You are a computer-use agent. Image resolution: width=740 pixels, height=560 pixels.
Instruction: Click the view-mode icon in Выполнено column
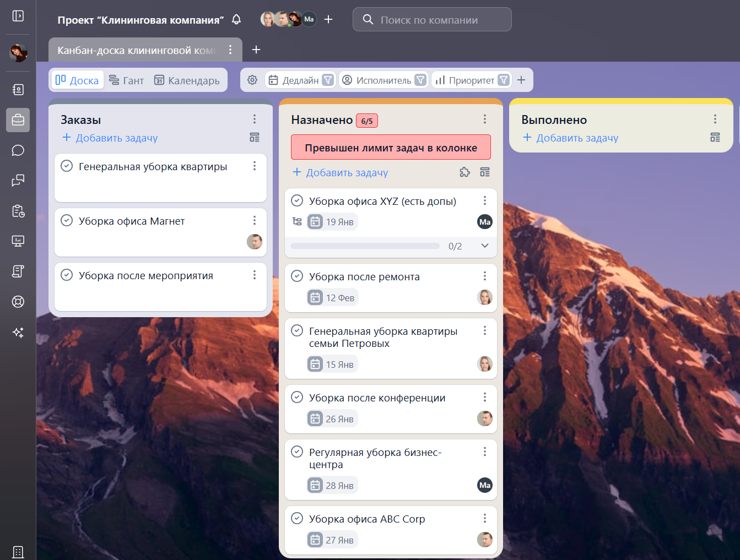pyautogui.click(x=715, y=138)
